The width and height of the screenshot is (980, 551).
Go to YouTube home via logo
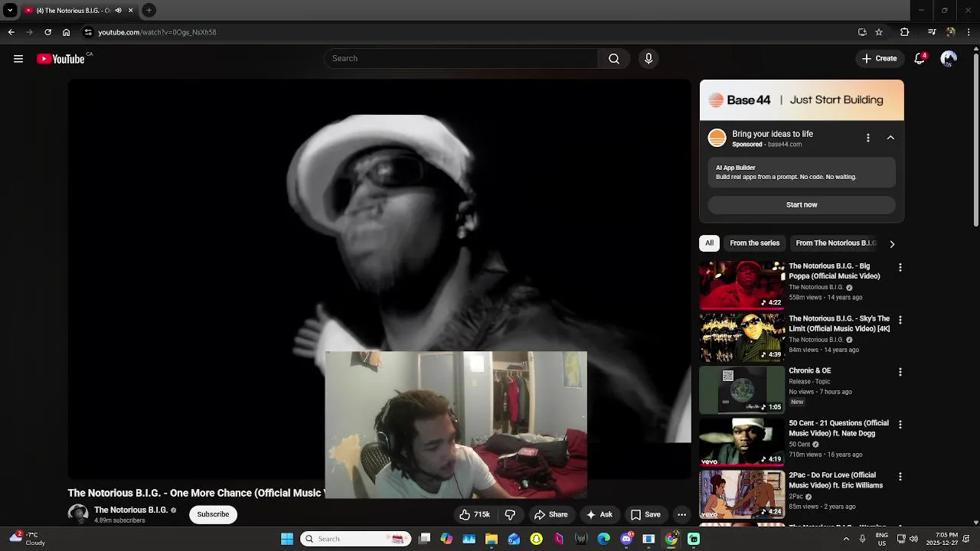click(60, 59)
